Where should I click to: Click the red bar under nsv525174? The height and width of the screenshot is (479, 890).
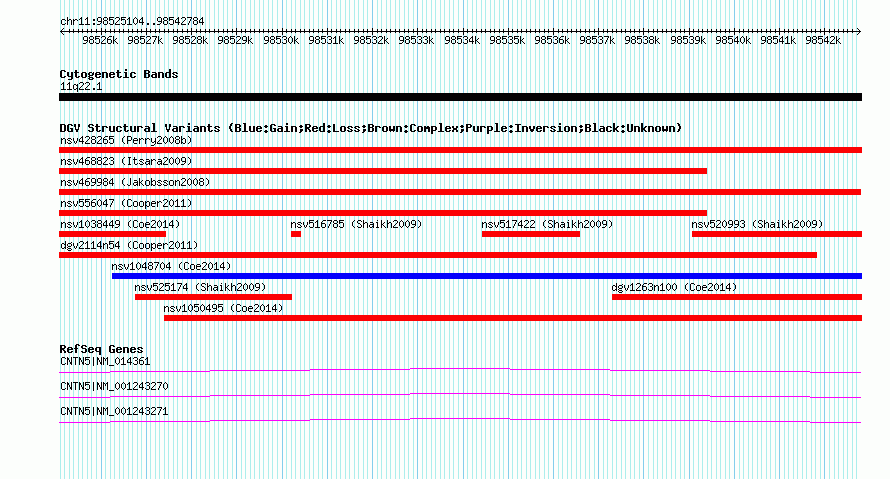[213, 297]
